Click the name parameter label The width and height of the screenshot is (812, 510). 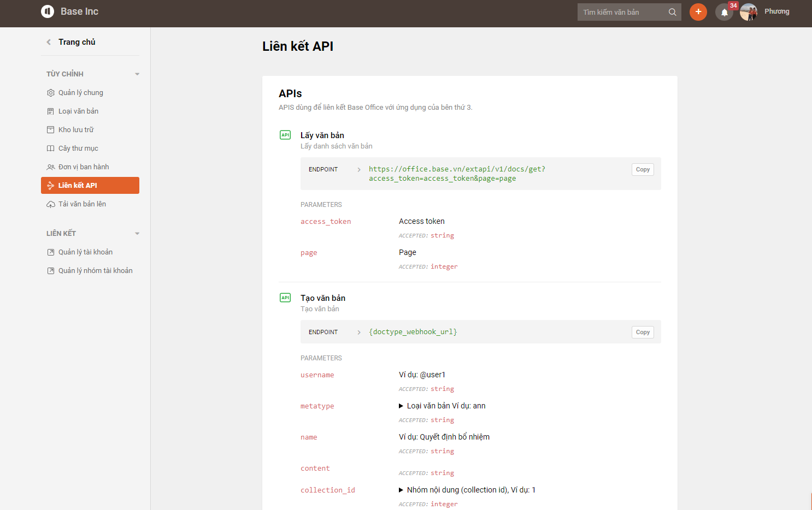tap(309, 437)
